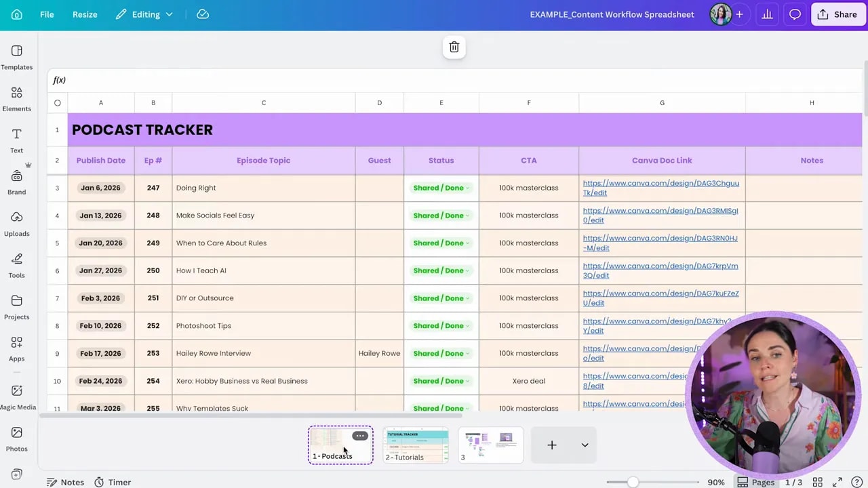The height and width of the screenshot is (488, 868).
Task: Switch to page 3 thumbnail
Action: pyautogui.click(x=491, y=445)
